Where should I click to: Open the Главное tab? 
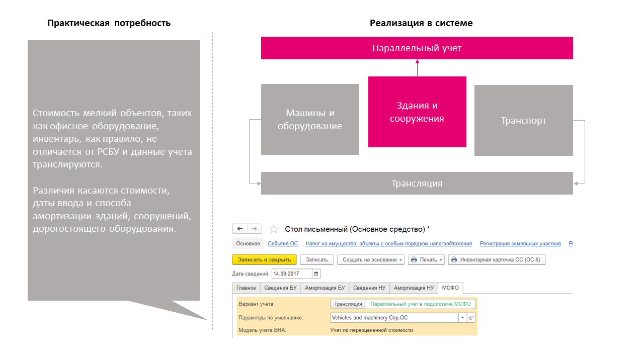pyautogui.click(x=247, y=288)
